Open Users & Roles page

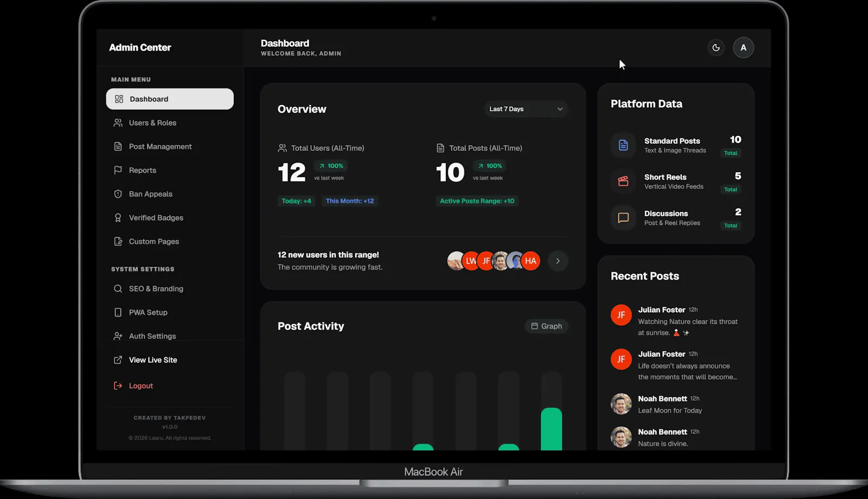pyautogui.click(x=170, y=123)
